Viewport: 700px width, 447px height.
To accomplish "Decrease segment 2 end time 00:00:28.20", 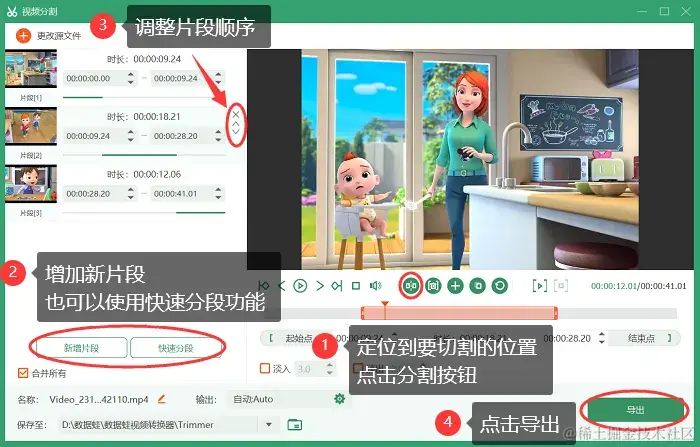I will pyautogui.click(x=218, y=140).
